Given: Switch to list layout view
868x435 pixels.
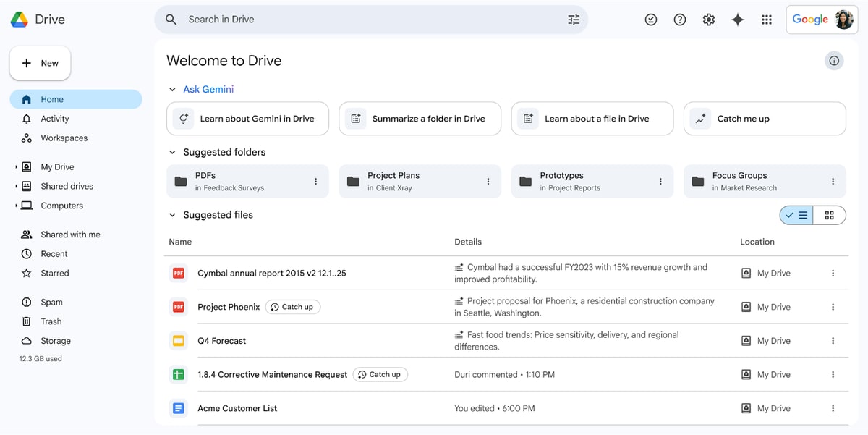Looking at the screenshot, I should point(796,215).
